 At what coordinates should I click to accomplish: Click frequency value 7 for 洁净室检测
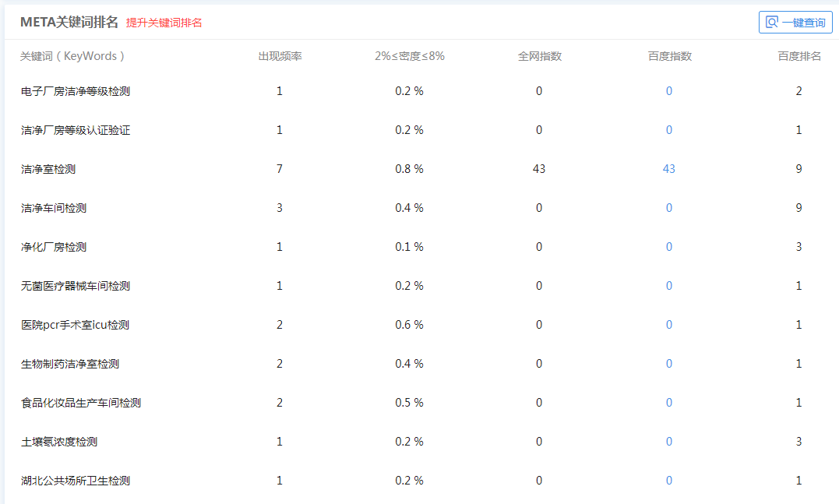click(x=280, y=169)
